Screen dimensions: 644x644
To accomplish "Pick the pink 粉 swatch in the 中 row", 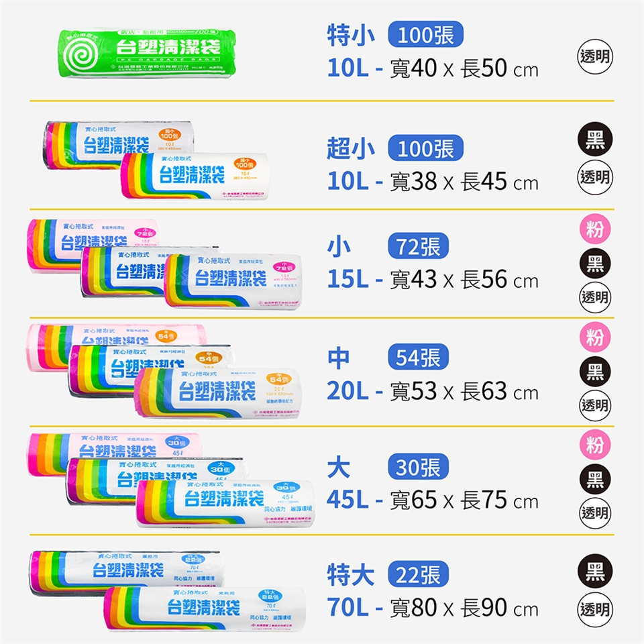I will tap(594, 337).
